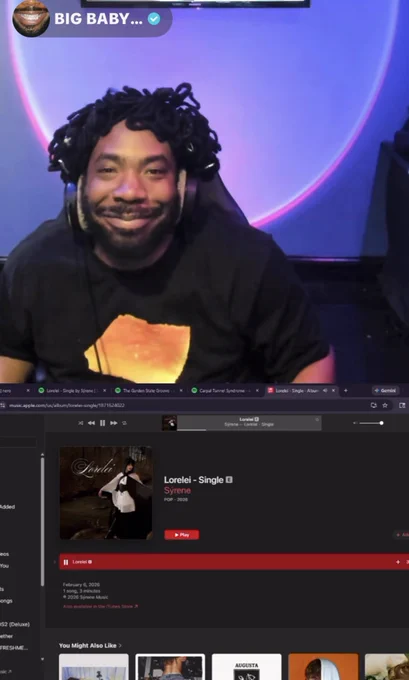
Task: Expand 'You Might Also Like' section
Action: click(x=90, y=645)
